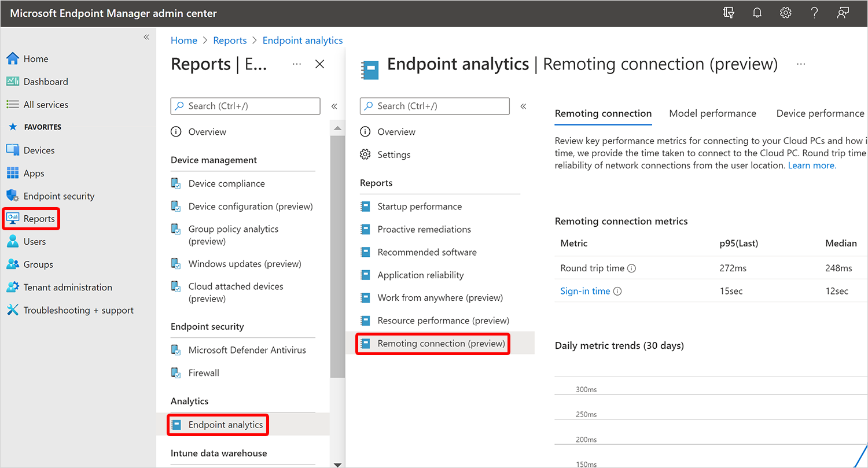
Task: Click the Median column header
Action: [x=841, y=244]
